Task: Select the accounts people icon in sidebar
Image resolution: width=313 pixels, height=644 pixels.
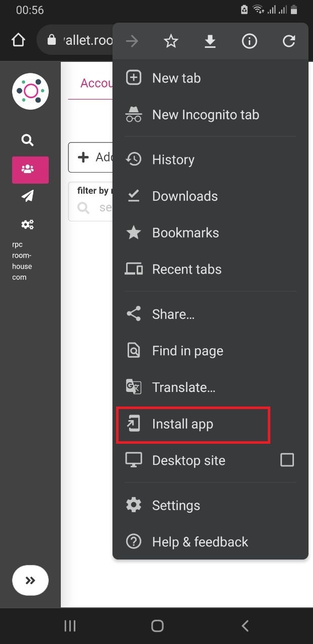Action: (30, 170)
